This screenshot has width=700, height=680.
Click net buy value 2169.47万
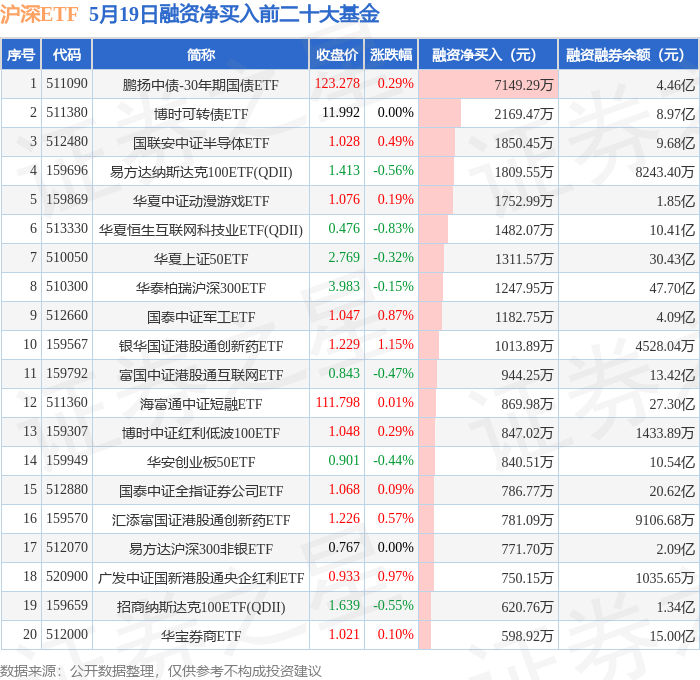523,113
